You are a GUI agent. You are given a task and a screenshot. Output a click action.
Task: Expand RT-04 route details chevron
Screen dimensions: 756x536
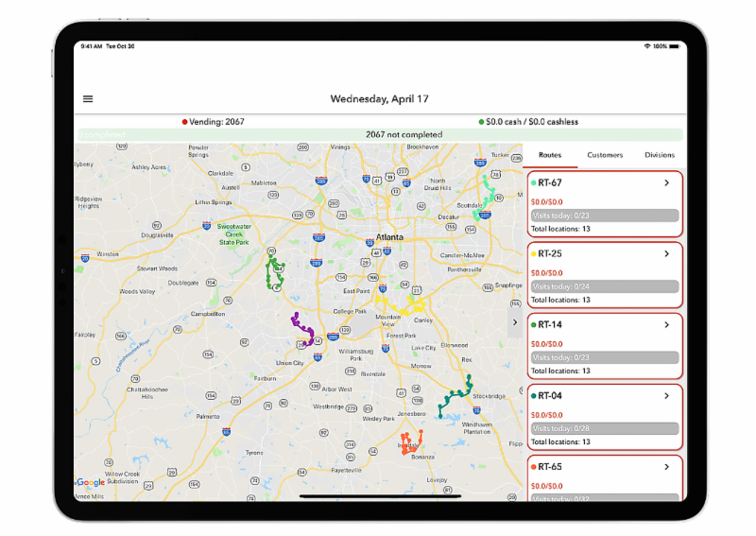click(666, 395)
